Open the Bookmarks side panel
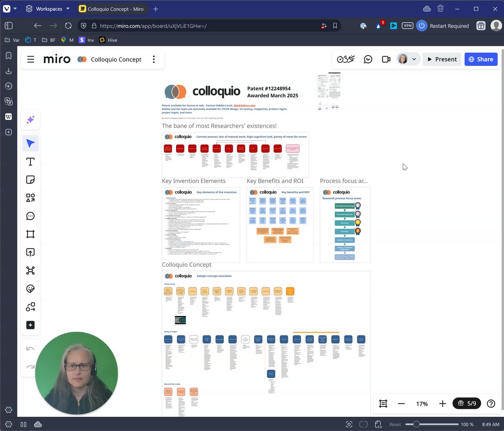The image size is (504, 431). pyautogui.click(x=9, y=56)
